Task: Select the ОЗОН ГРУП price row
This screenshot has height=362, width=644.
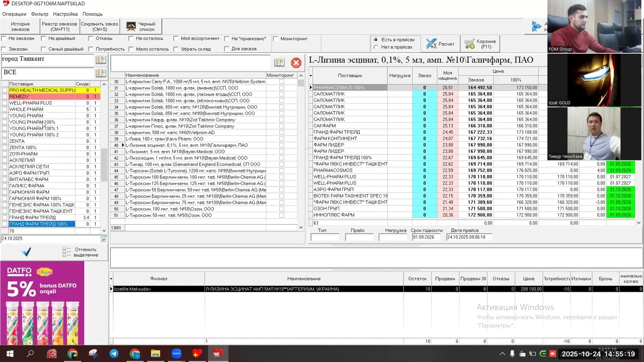Action: pyautogui.click(x=350, y=209)
